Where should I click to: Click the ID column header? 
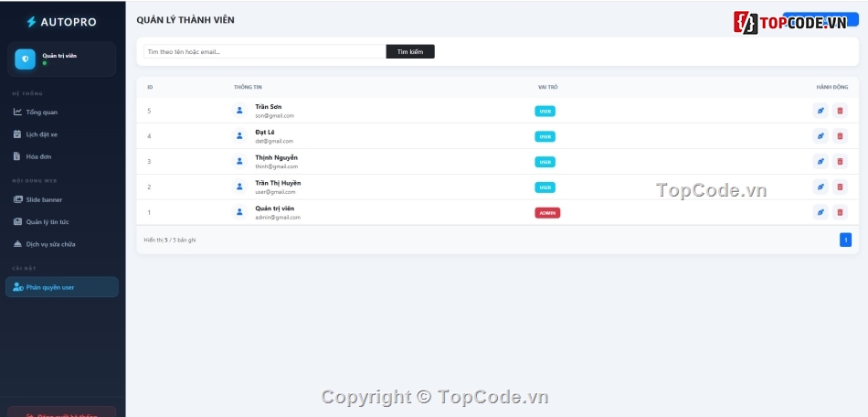coord(150,88)
